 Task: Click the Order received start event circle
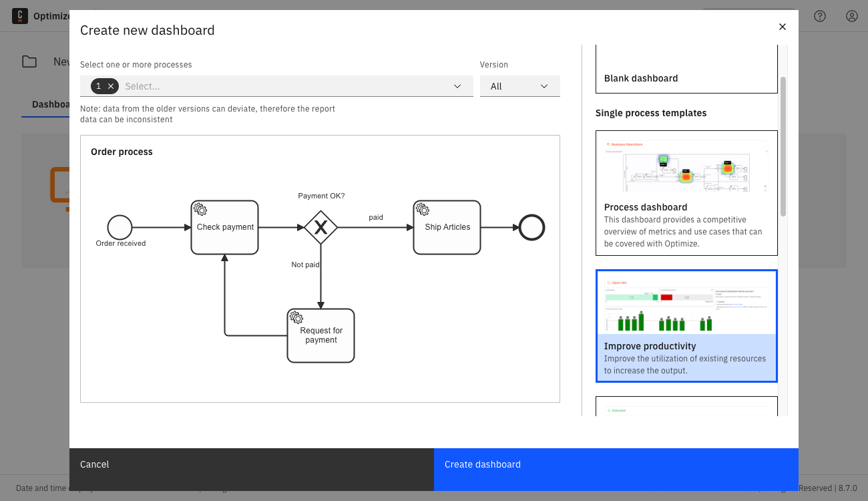click(120, 227)
